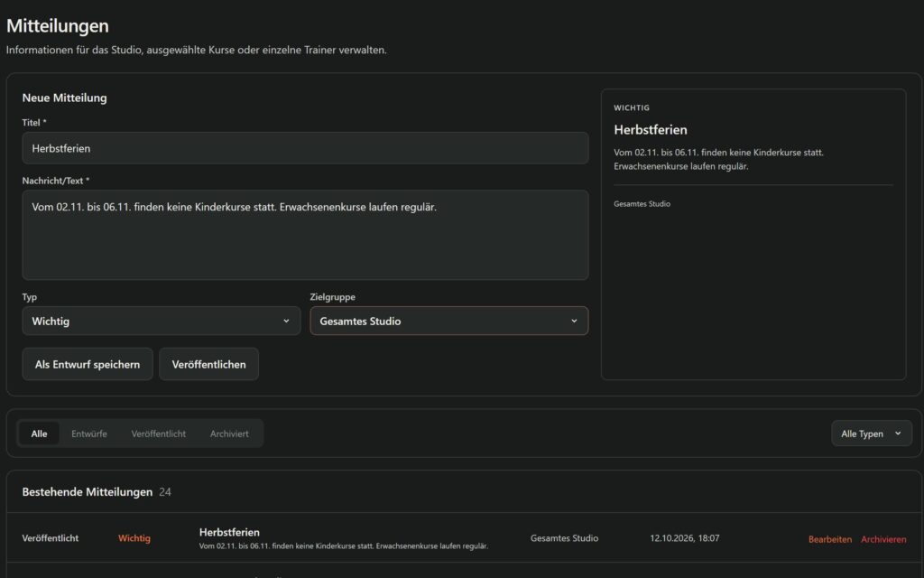Open the Typ dropdown set to Wichtig
Image resolution: width=924 pixels, height=578 pixels.
tap(162, 321)
